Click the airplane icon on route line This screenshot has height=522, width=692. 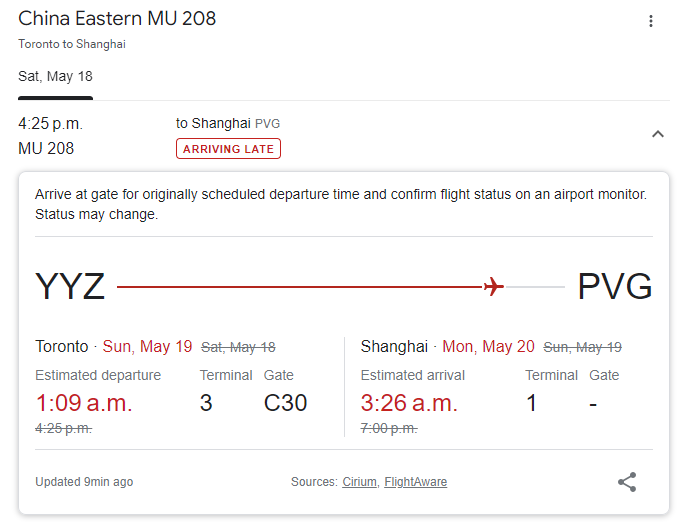click(492, 287)
